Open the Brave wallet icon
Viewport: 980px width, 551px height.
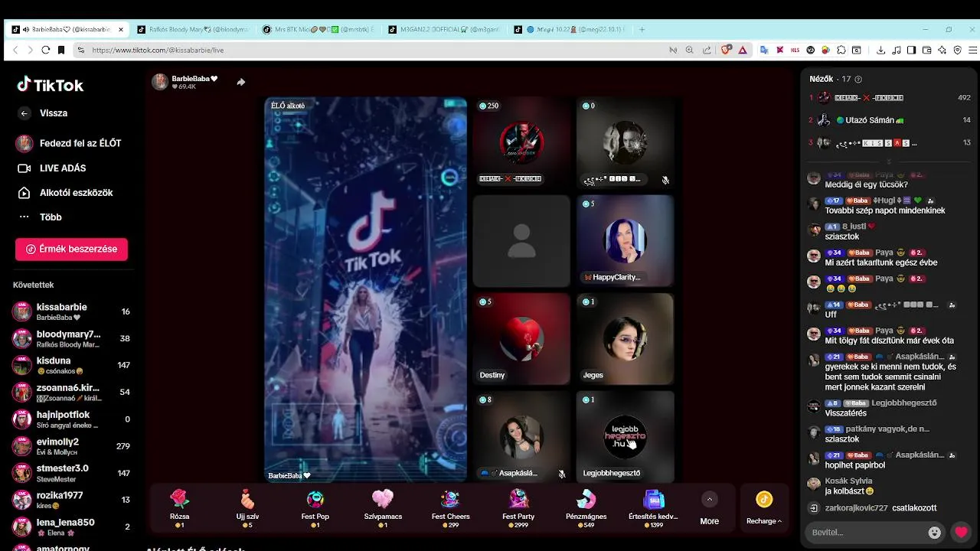(x=927, y=50)
